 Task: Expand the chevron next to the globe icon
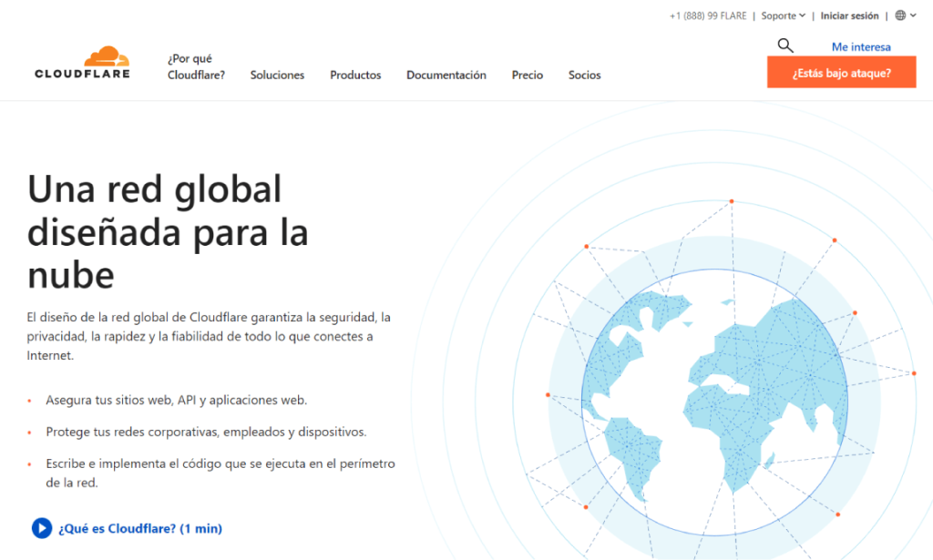913,15
